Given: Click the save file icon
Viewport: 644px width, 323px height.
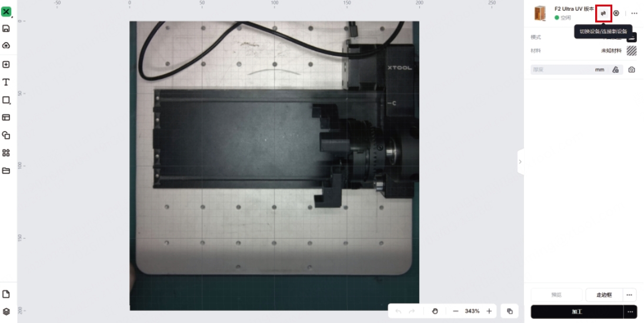Looking at the screenshot, I should [6, 28].
